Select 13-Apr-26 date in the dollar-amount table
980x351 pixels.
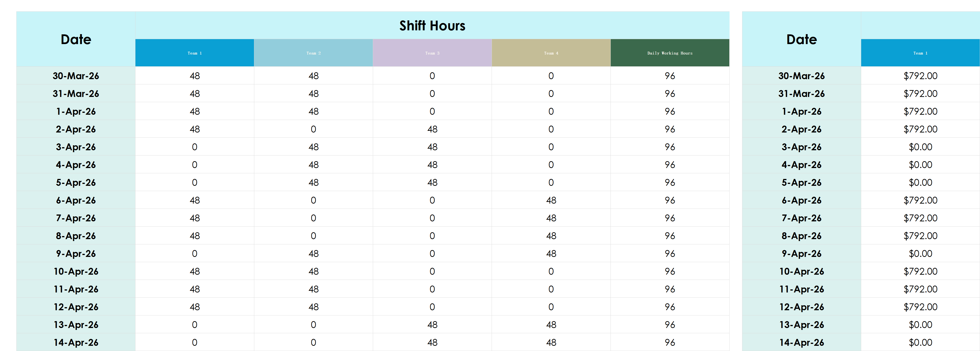pyautogui.click(x=802, y=325)
